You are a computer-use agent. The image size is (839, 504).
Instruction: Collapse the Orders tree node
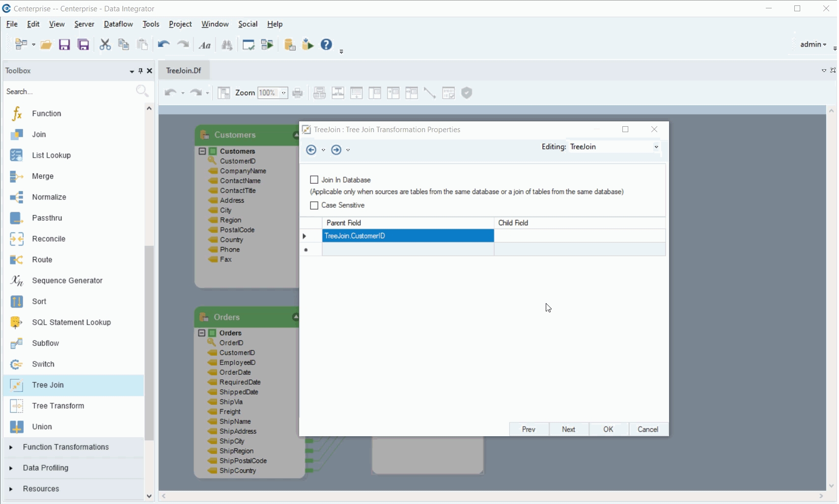pyautogui.click(x=201, y=333)
